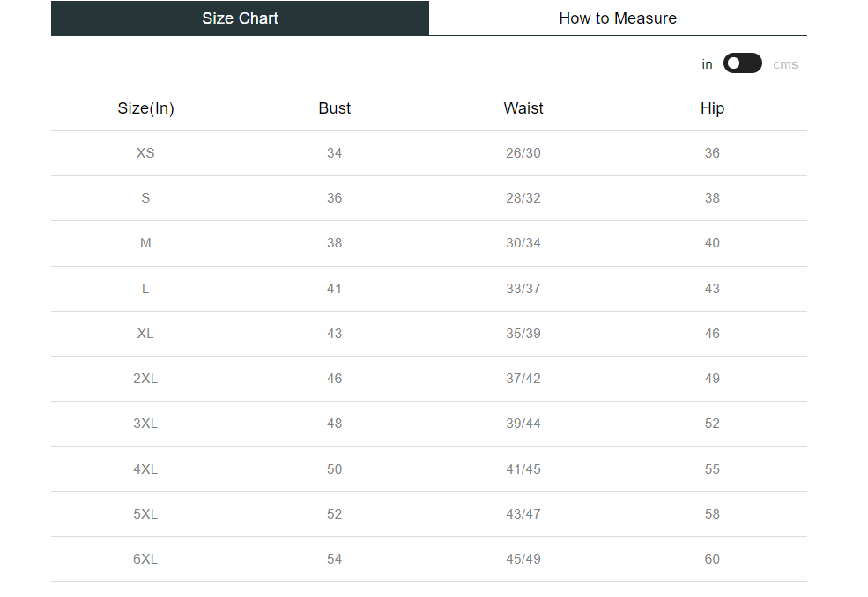The width and height of the screenshot is (868, 597).
Task: Select the 4XL size row label
Action: 145,469
